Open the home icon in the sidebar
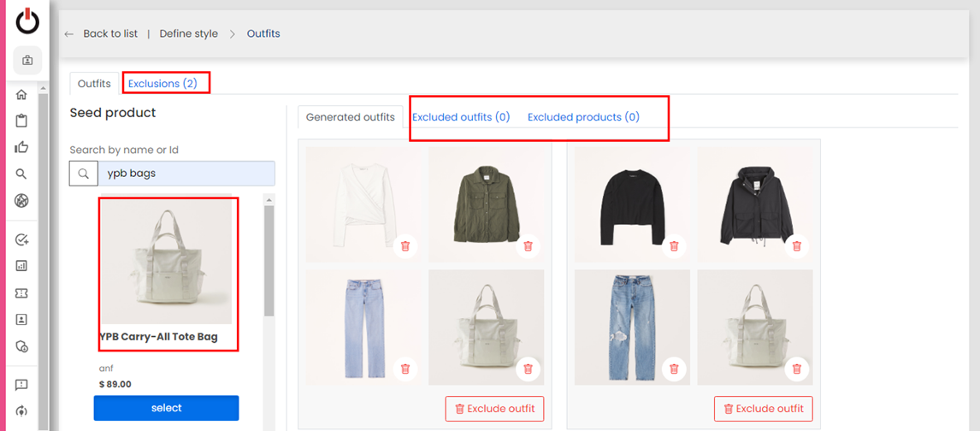980x431 pixels. (21, 95)
